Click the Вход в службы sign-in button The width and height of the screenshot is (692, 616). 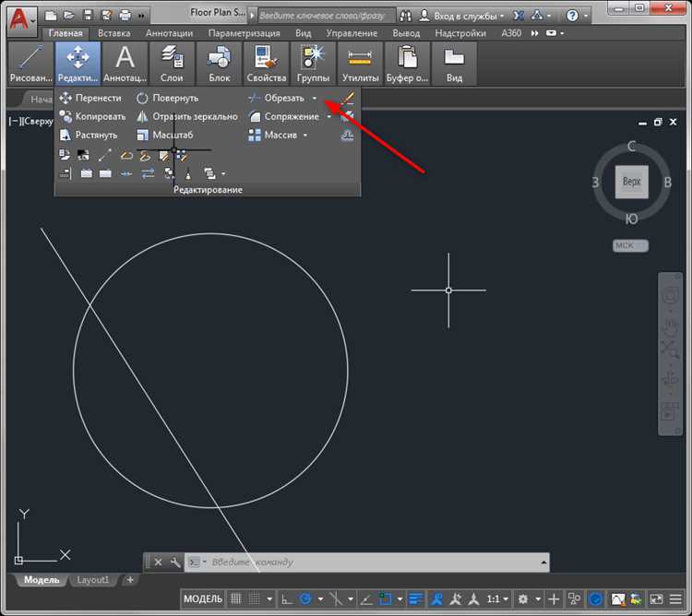pyautogui.click(x=468, y=16)
